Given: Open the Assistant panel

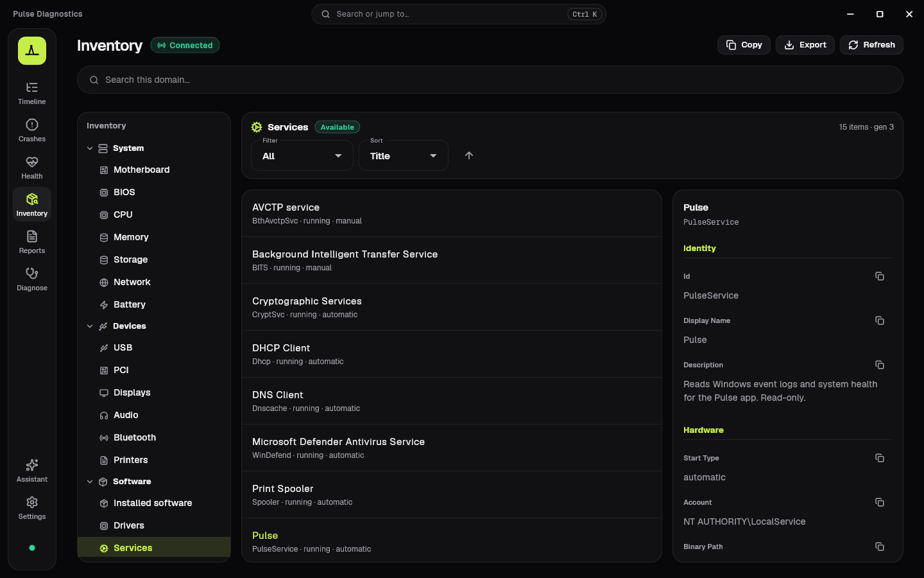Looking at the screenshot, I should (32, 471).
